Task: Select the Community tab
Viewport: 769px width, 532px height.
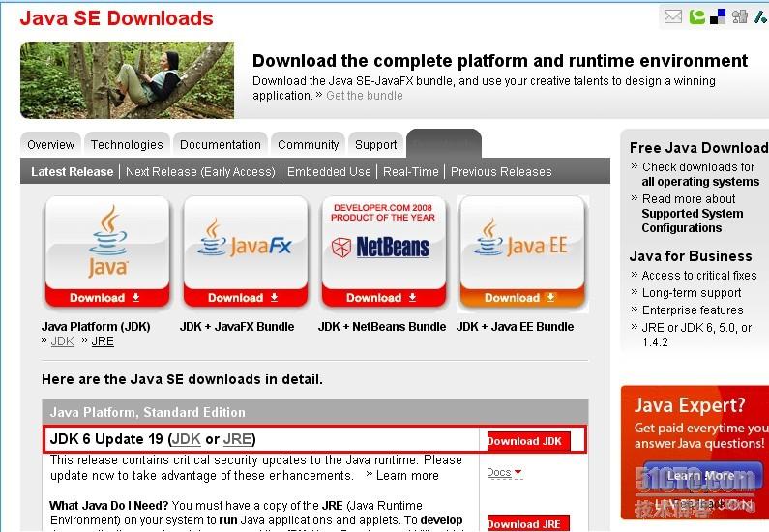Action: tap(308, 145)
